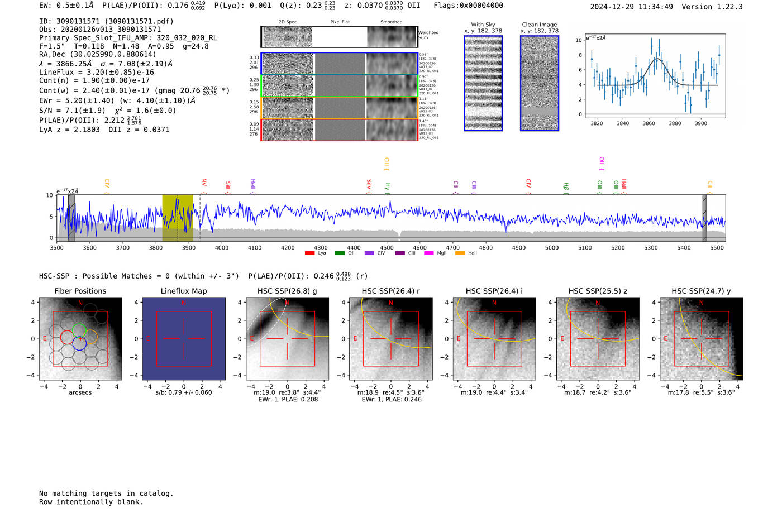Image resolution: width=782 pixels, height=532 pixels.
Task: Select the orange-bordered fiber spectrum row
Action: pyautogui.click(x=339, y=108)
